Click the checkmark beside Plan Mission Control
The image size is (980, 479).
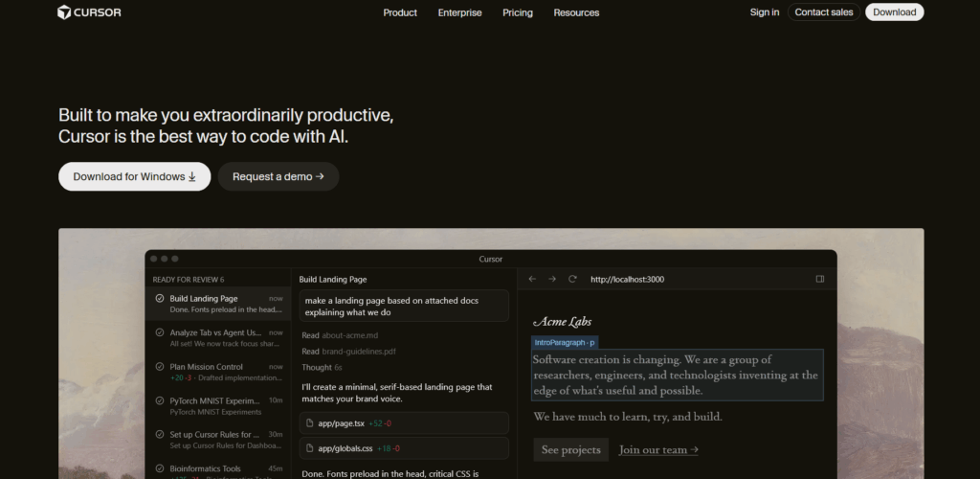click(160, 367)
